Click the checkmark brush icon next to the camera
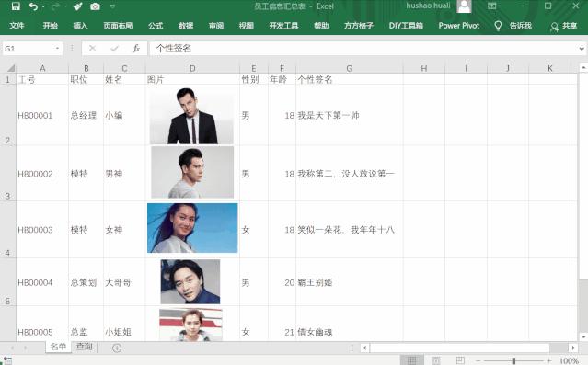 pyautogui.click(x=77, y=6)
